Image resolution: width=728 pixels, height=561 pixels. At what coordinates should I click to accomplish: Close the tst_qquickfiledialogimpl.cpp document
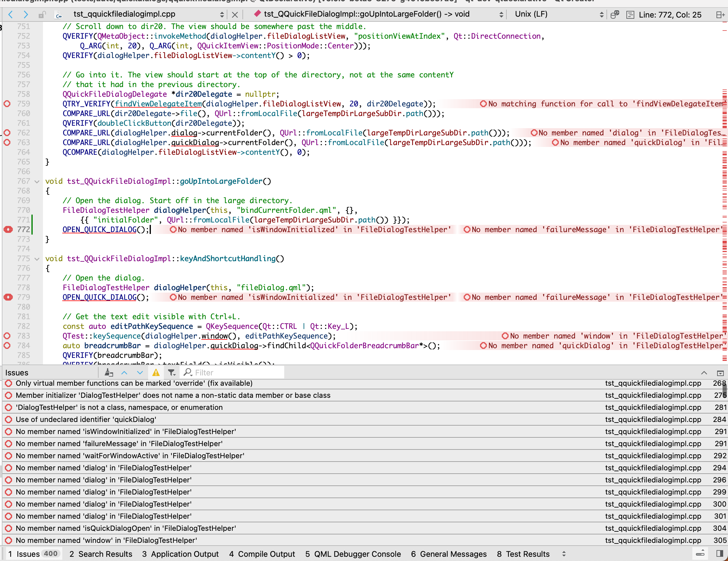tap(235, 15)
